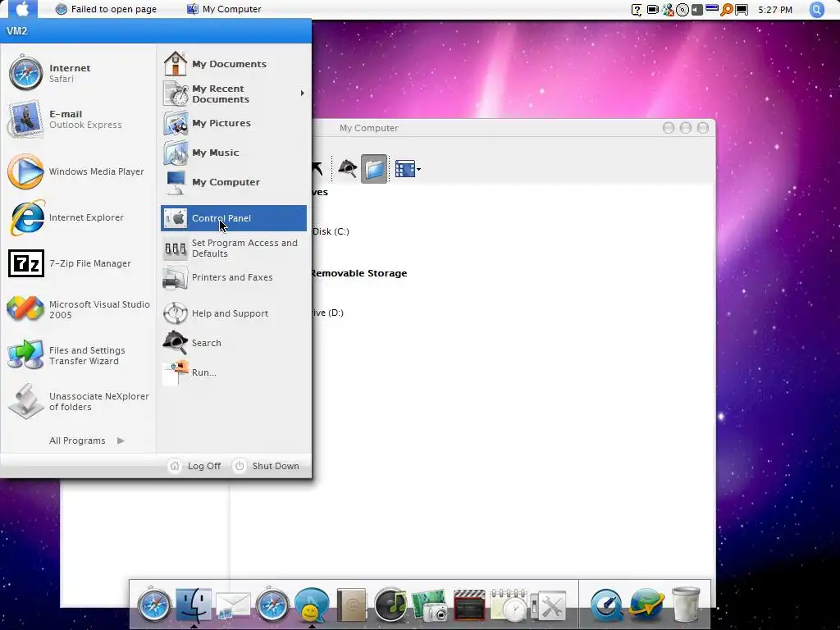Click the Apple start button
Viewport: 840px width, 630px height.
click(22, 9)
